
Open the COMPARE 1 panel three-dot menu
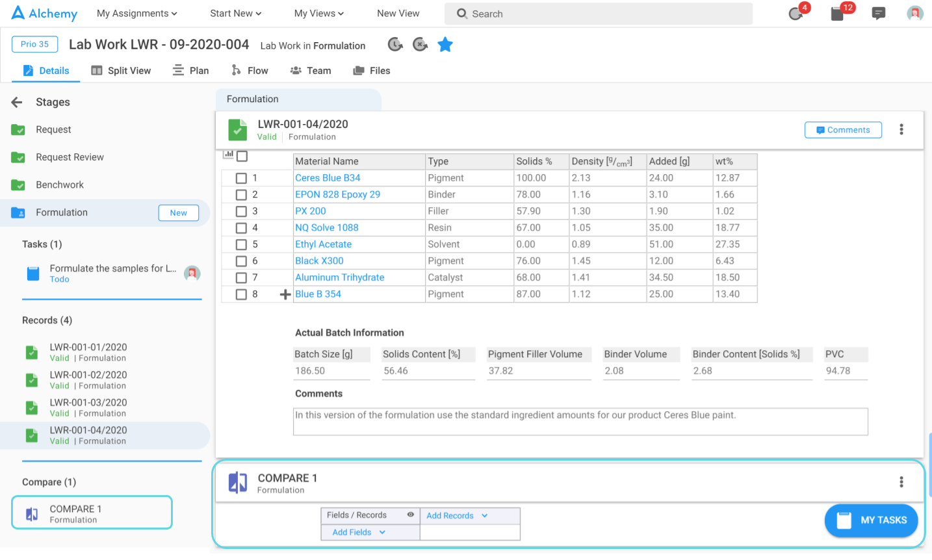[901, 482]
